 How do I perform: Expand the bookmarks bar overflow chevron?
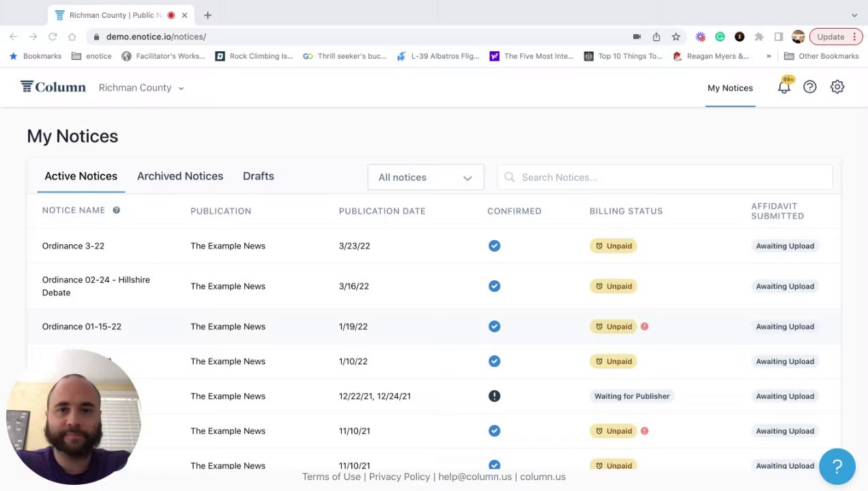[x=768, y=56]
